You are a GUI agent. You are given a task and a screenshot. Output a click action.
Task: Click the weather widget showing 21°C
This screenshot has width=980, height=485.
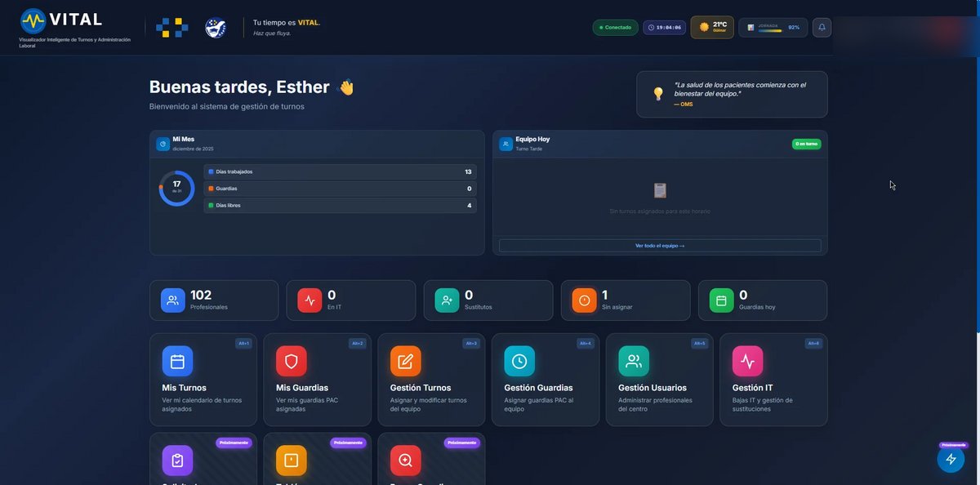(712, 27)
